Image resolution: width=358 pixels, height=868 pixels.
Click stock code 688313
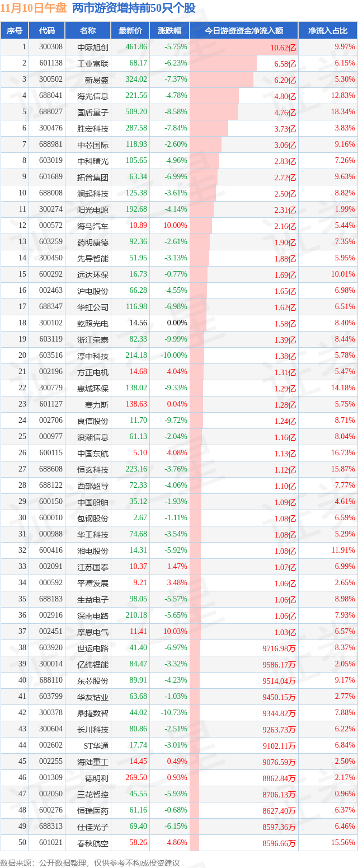click(51, 827)
